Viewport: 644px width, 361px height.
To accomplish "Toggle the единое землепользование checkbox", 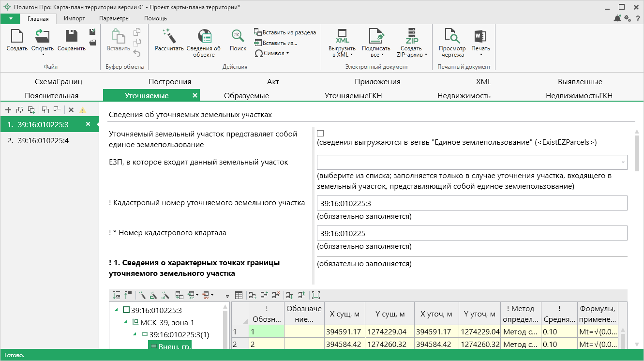I will pyautogui.click(x=320, y=133).
